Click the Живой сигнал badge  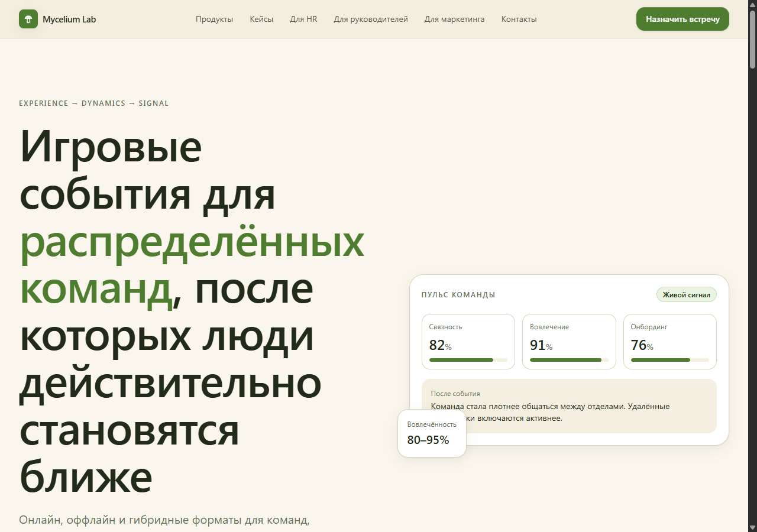click(686, 294)
